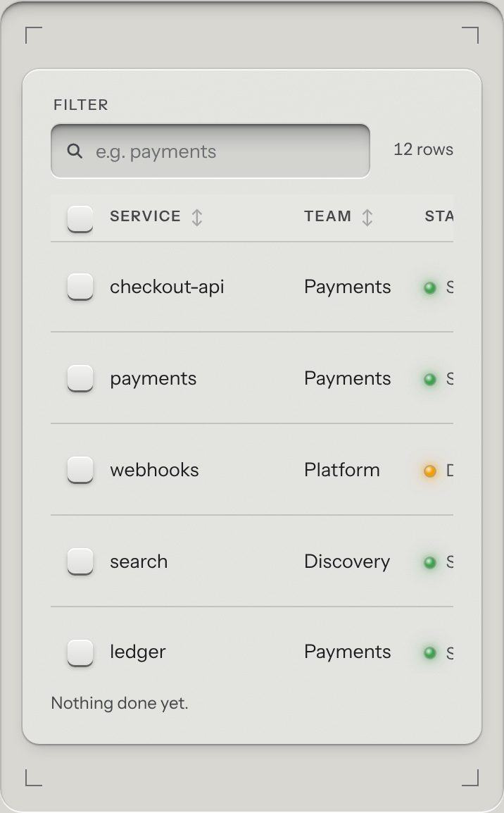Click green status dot for checkout-api
This screenshot has width=504, height=813.
tap(430, 287)
